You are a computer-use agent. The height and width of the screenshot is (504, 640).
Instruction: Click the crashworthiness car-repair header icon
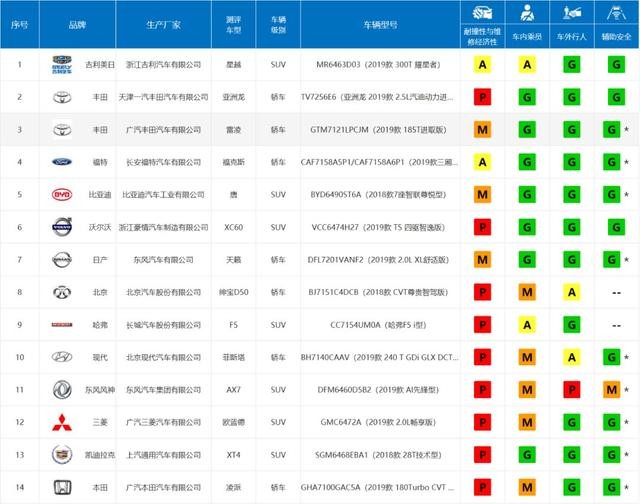click(x=482, y=13)
